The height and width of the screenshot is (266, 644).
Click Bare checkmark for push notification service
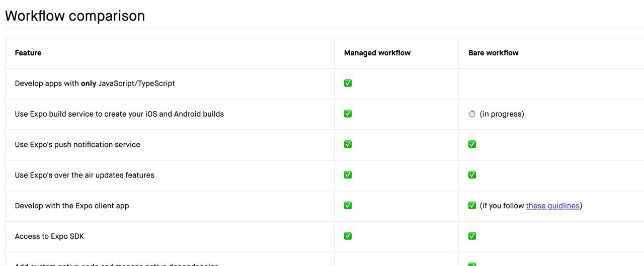pyautogui.click(x=472, y=144)
